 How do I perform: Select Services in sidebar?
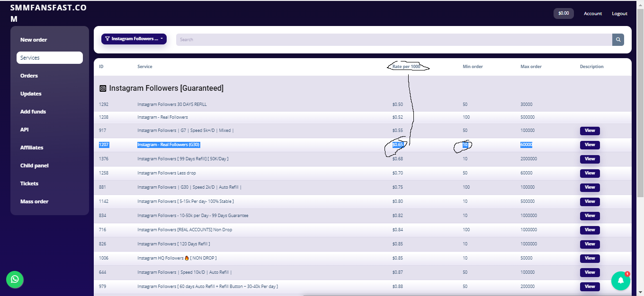point(50,58)
